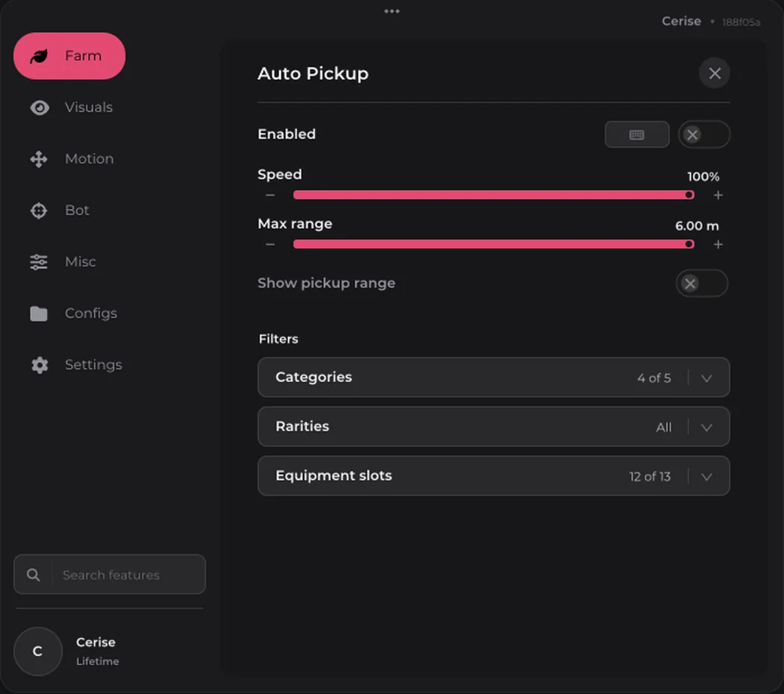Open the Farm section
Image resolution: width=784 pixels, height=694 pixels.
pos(69,56)
